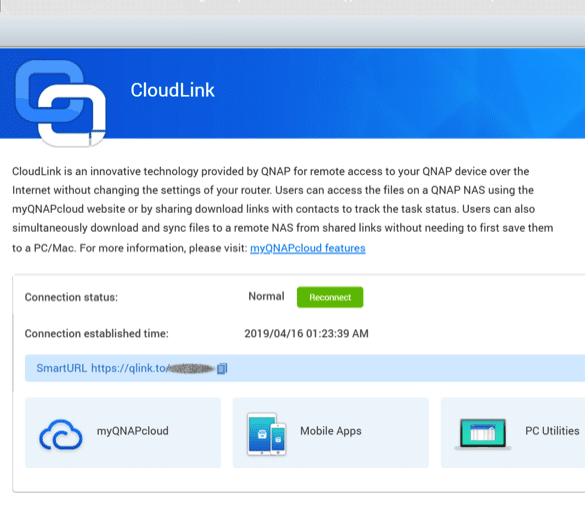585x518 pixels.
Task: Click the green Reconnect button
Action: coord(330,297)
